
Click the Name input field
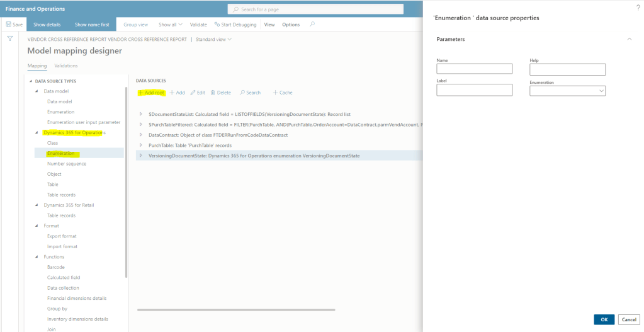click(x=474, y=69)
